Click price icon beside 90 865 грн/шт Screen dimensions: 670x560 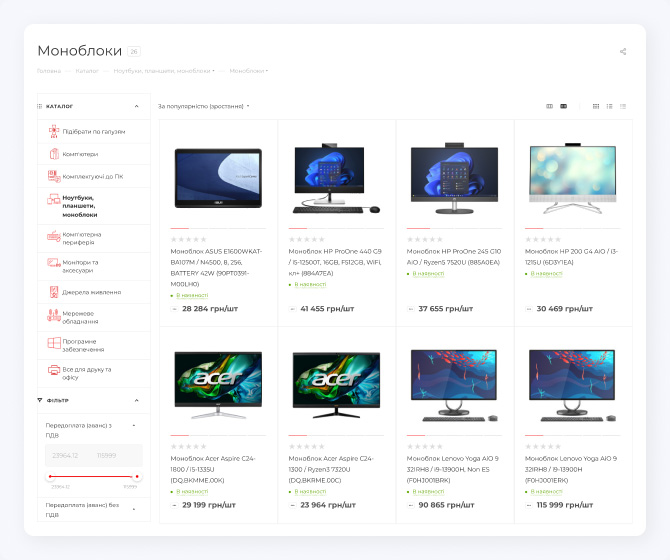(410, 505)
